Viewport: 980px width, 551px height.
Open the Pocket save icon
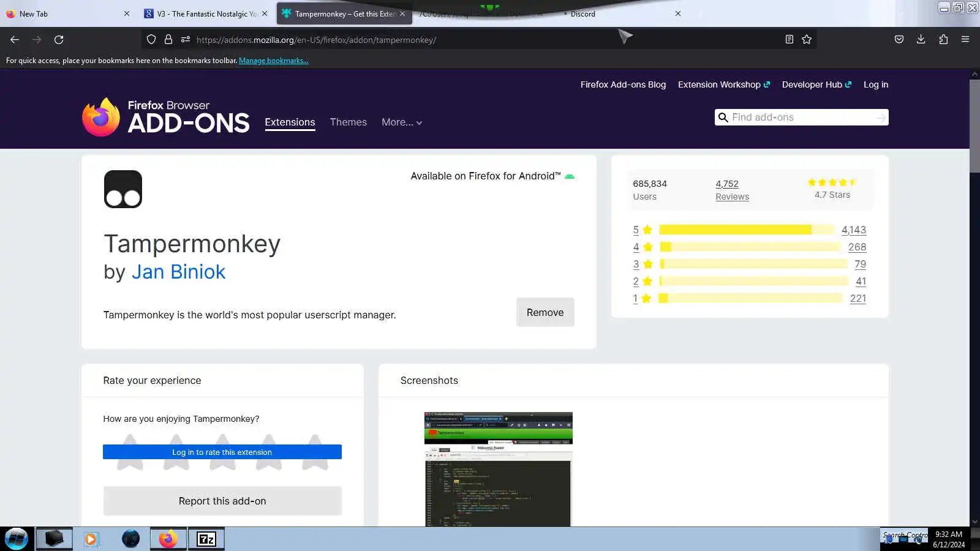tap(899, 40)
